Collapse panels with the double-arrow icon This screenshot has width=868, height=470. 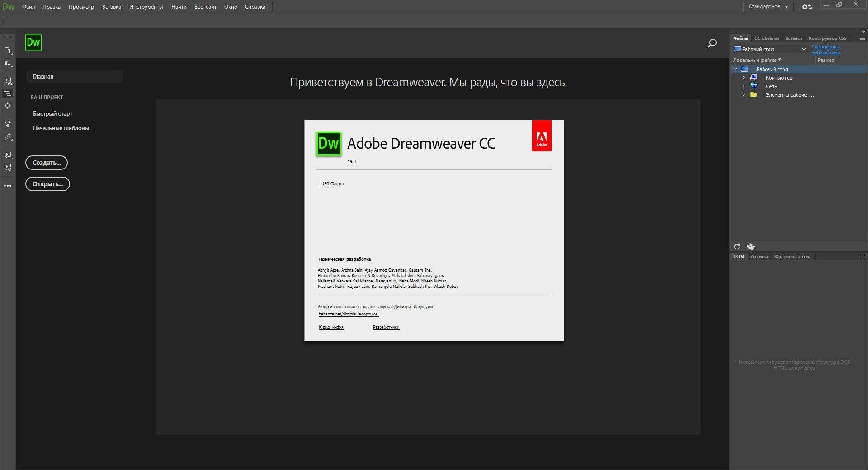click(x=863, y=32)
